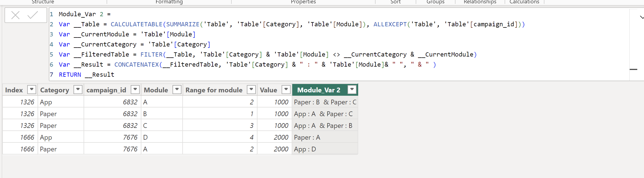Open the Value column filter dropdown

pos(286,90)
